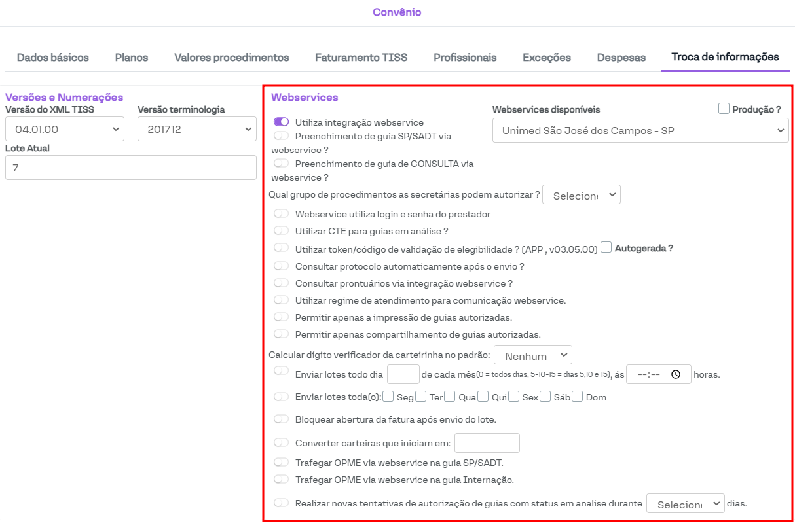Image resolution: width=795 pixels, height=532 pixels.
Task: Enable Utilizar CTE para guias em análise
Action: pyautogui.click(x=281, y=231)
